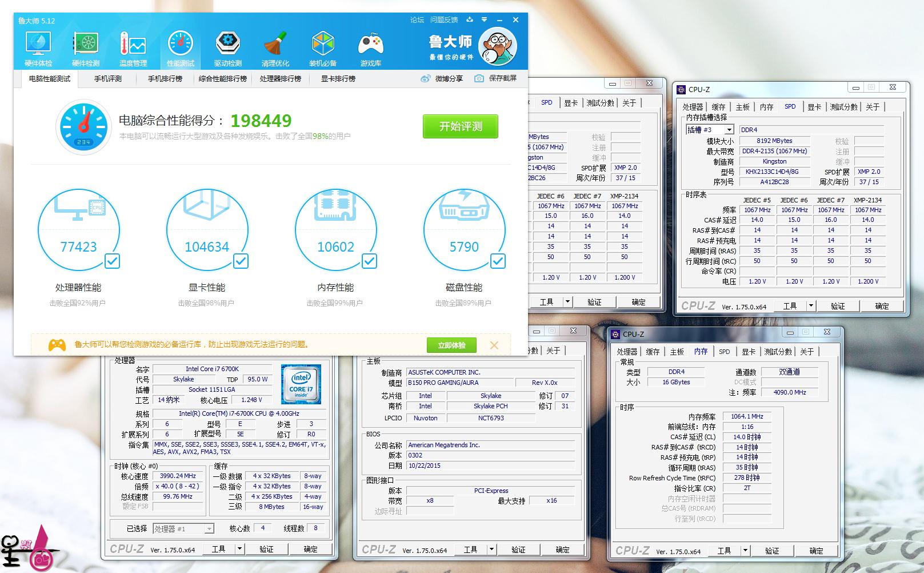This screenshot has width=924, height=573.
Task: Click 保存截屏 save screenshot
Action: [x=503, y=78]
